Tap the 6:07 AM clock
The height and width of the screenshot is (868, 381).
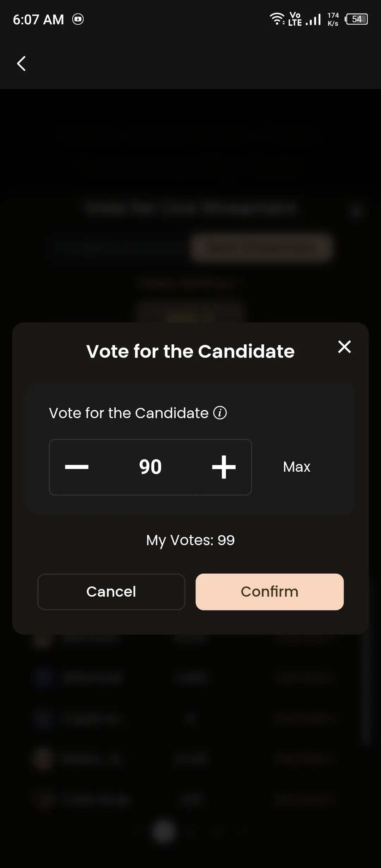38,19
